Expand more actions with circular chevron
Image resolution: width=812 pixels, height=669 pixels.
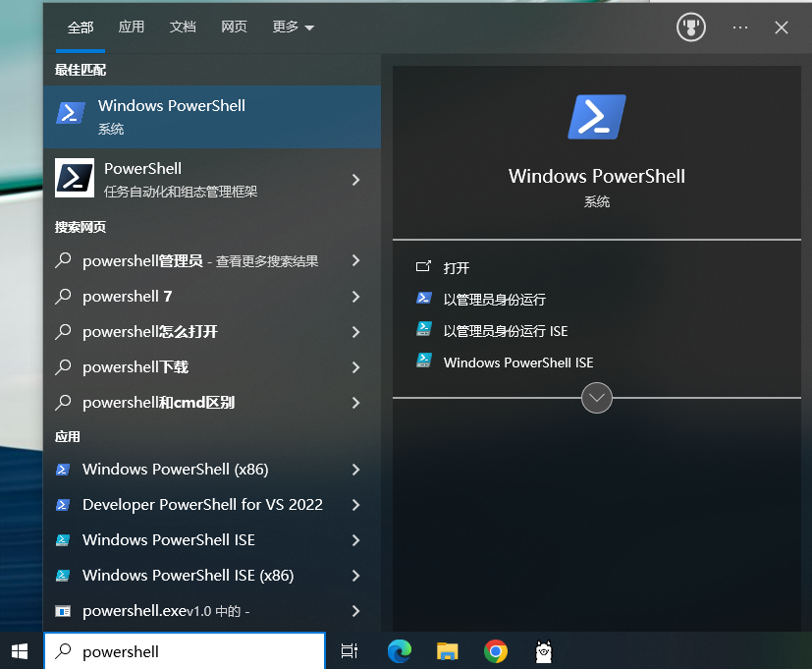[597, 398]
